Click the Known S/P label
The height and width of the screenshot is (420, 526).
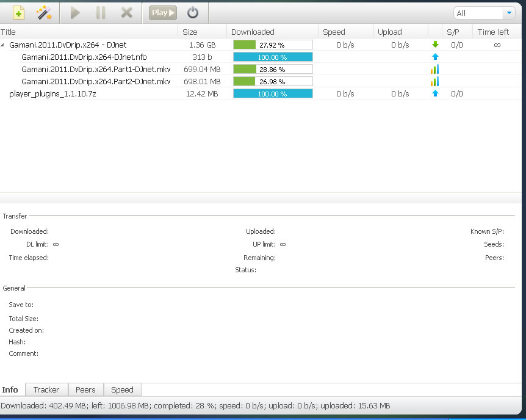click(x=487, y=231)
